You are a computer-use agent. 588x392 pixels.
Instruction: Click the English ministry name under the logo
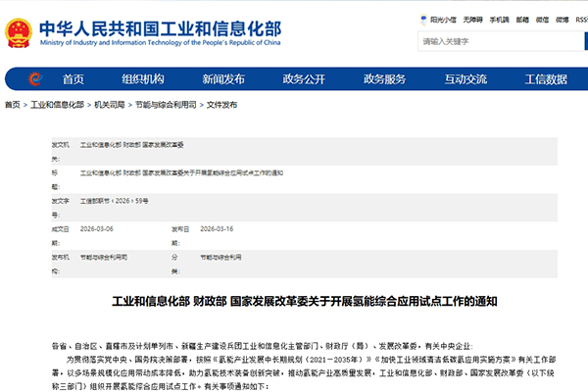click(x=160, y=43)
